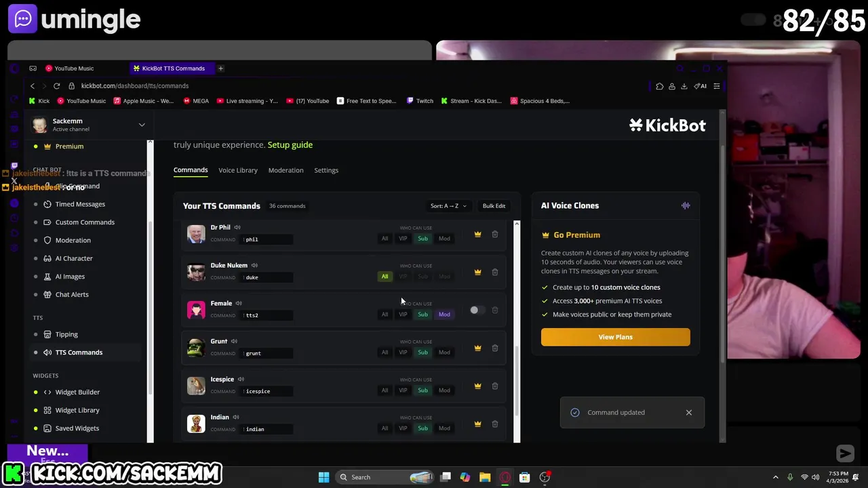Click the AI Voice Clones waveform icon
Viewport: 868px width, 488px height.
(686, 205)
